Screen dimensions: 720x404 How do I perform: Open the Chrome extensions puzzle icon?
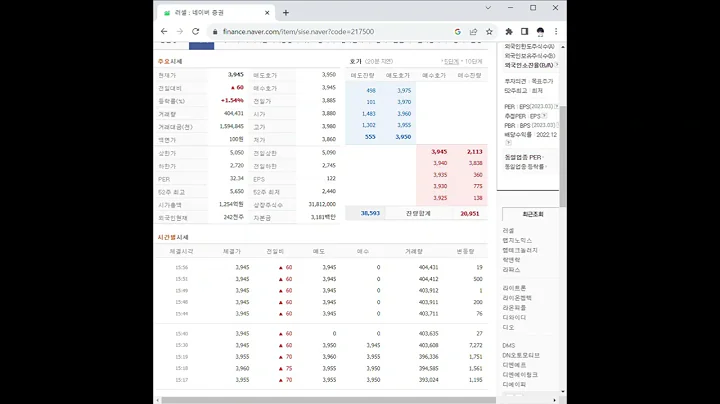click(x=509, y=32)
